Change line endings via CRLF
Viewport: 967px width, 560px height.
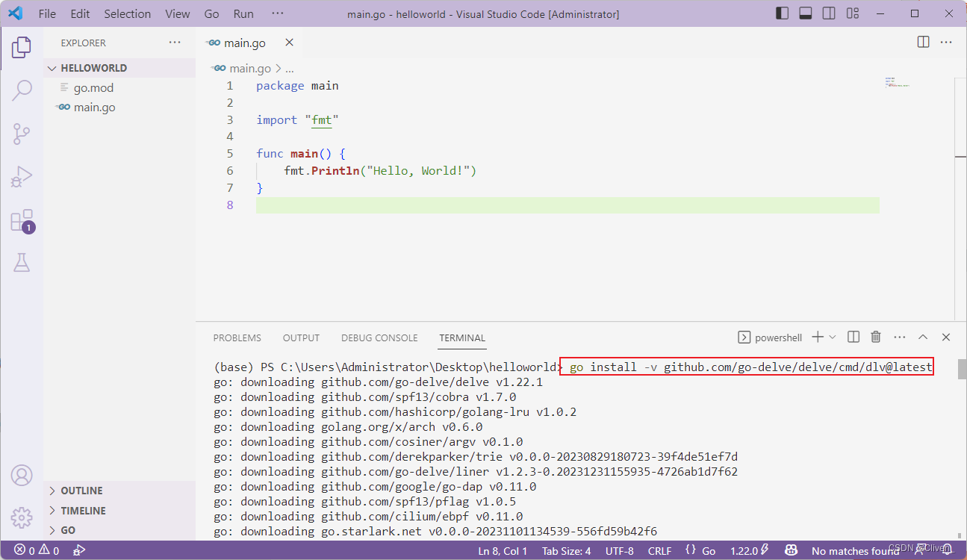point(659,551)
